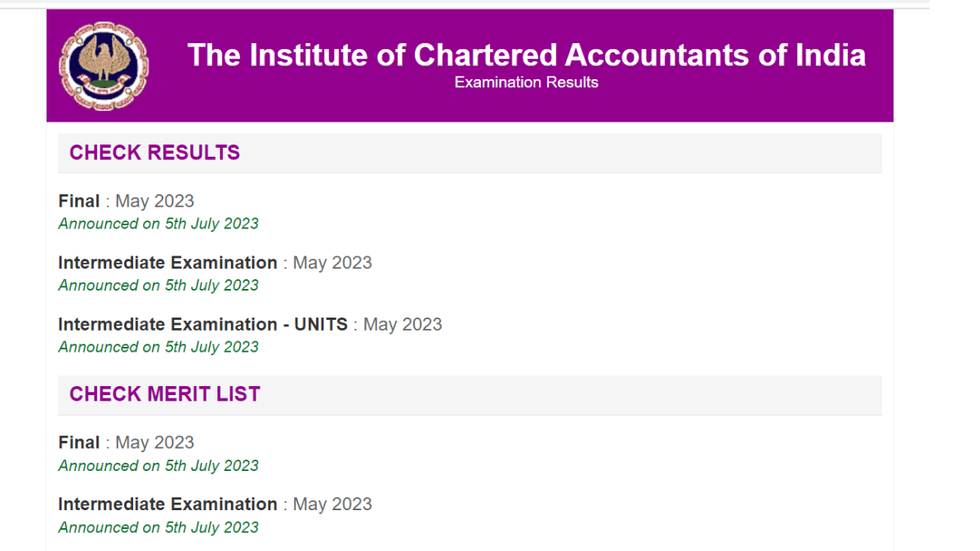Viewport: 980px width, 551px height.
Task: Click announcement date below Intermediate Examination results
Action: pyautogui.click(x=158, y=286)
